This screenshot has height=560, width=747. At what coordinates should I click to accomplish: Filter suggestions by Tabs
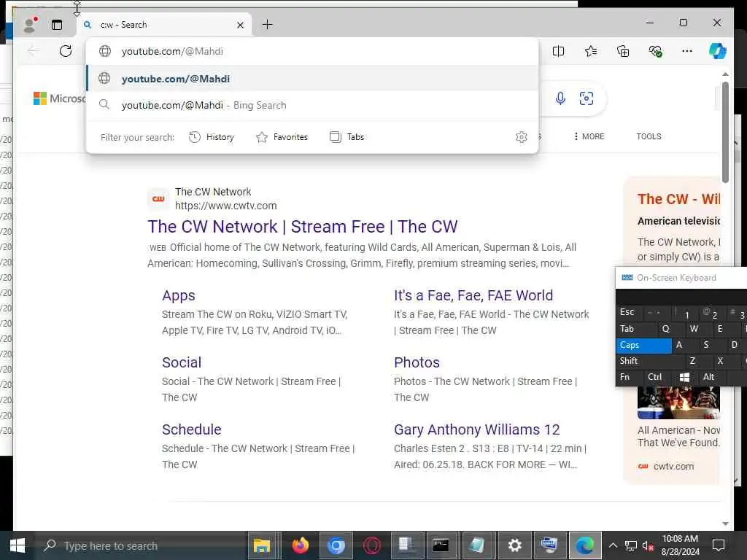[347, 137]
